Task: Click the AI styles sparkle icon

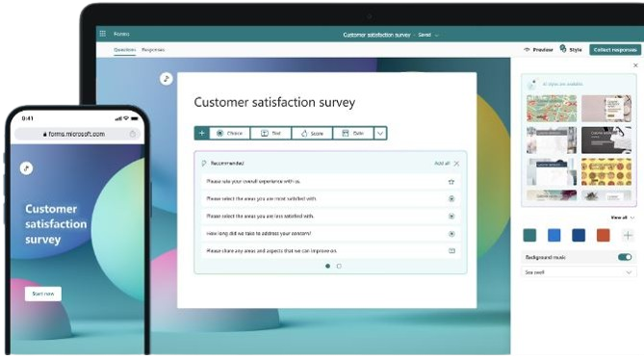Action: 532,84
